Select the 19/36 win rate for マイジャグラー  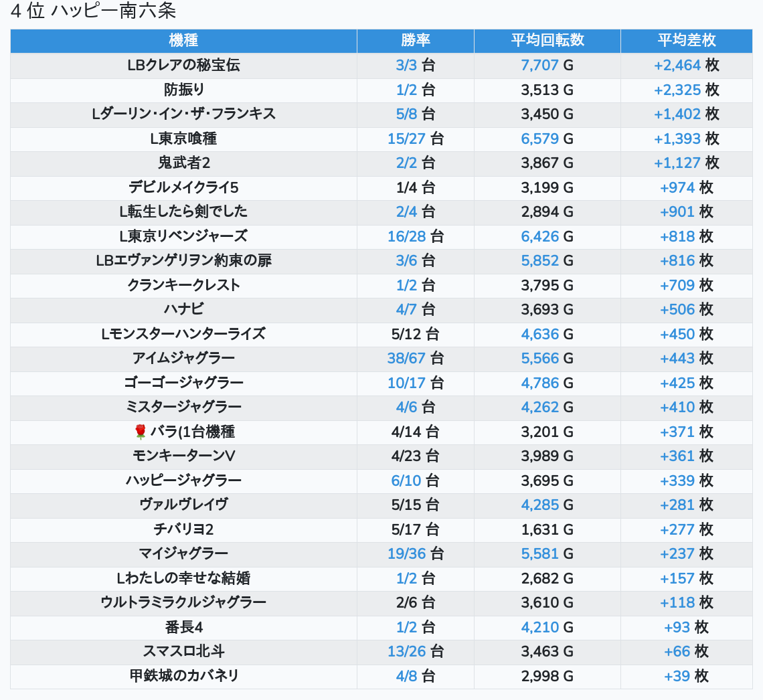pos(406,553)
